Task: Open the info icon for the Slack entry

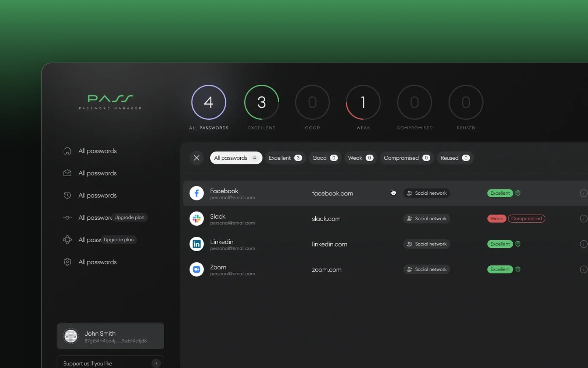Action: click(x=583, y=219)
